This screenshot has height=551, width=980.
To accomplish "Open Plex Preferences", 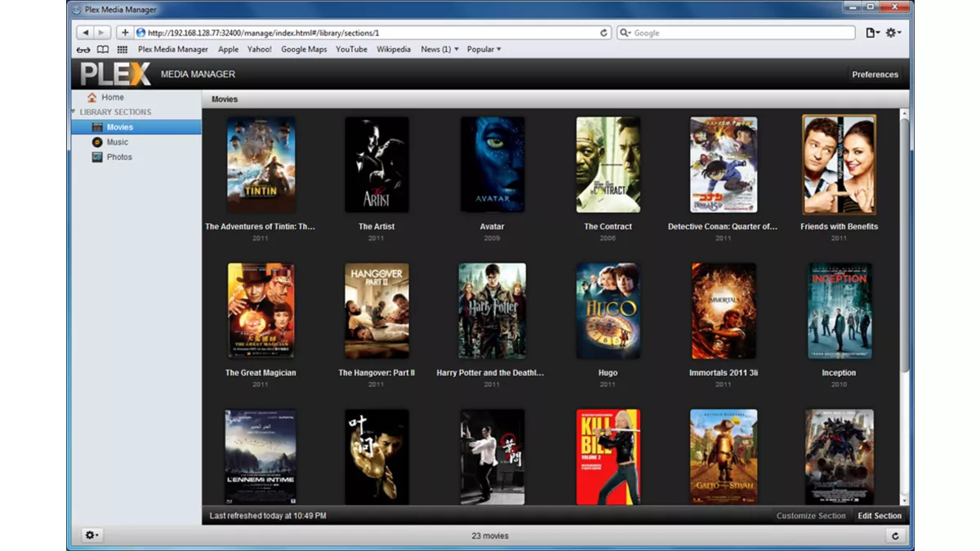I will click(875, 74).
